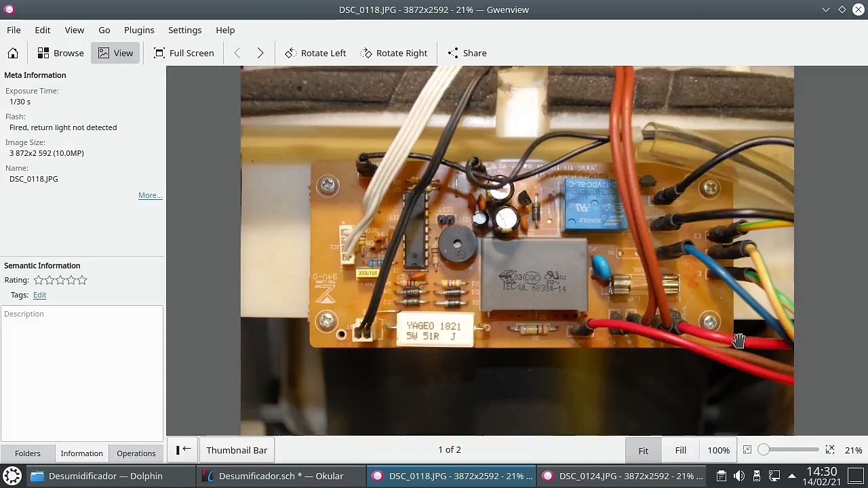Click the image size value 3 872x2 592
Image resolution: width=868 pixels, height=488 pixels.
tap(47, 153)
